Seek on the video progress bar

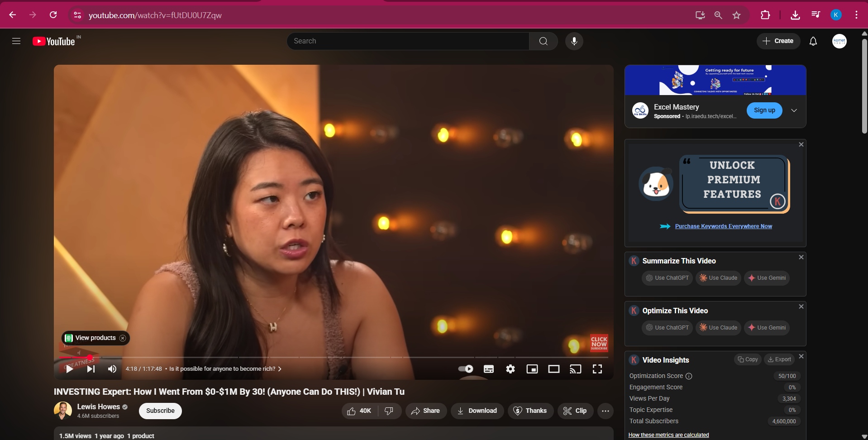coord(334,358)
